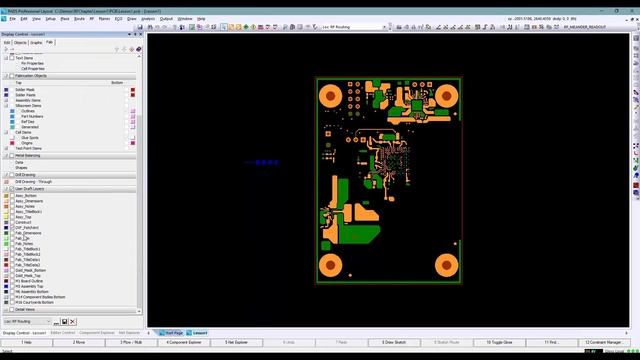Click the 1 Help function button
This screenshot has height=360, width=640.
tap(27, 342)
